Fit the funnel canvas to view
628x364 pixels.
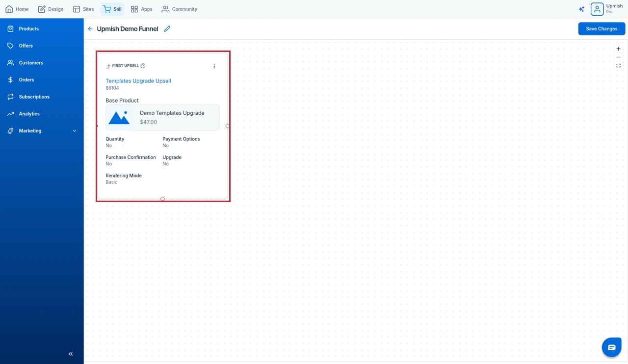tap(618, 66)
